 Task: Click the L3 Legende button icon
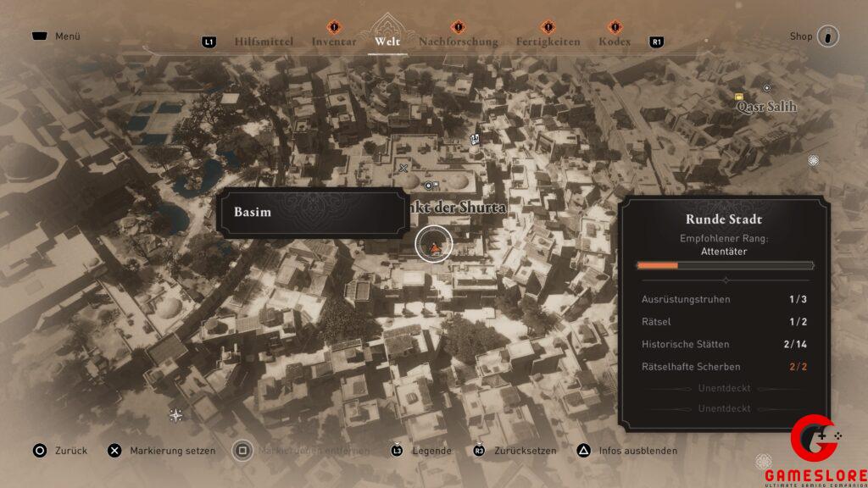(x=396, y=451)
